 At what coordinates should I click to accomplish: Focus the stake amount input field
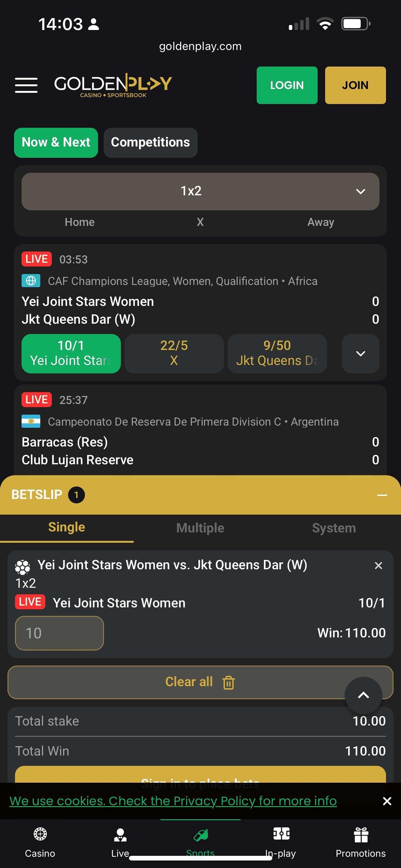59,633
